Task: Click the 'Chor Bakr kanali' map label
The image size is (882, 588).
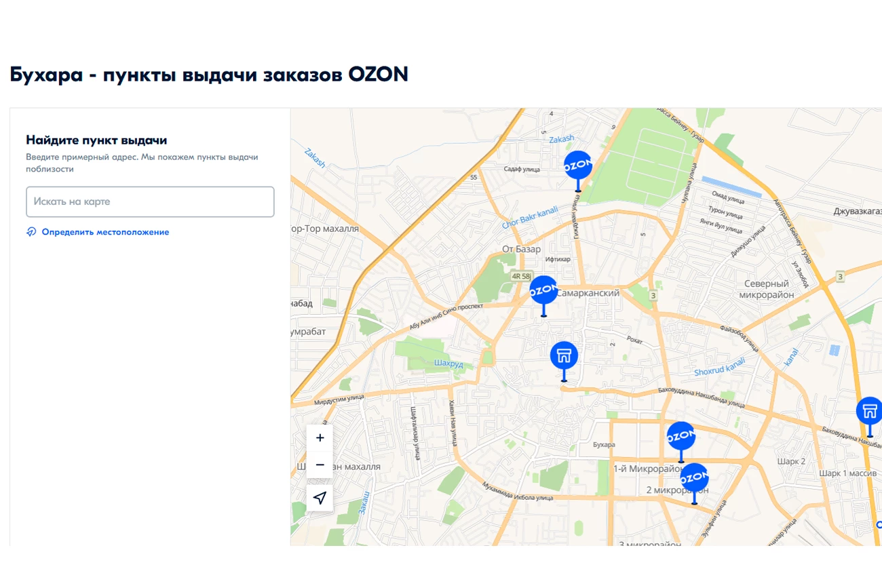Action: tap(530, 217)
